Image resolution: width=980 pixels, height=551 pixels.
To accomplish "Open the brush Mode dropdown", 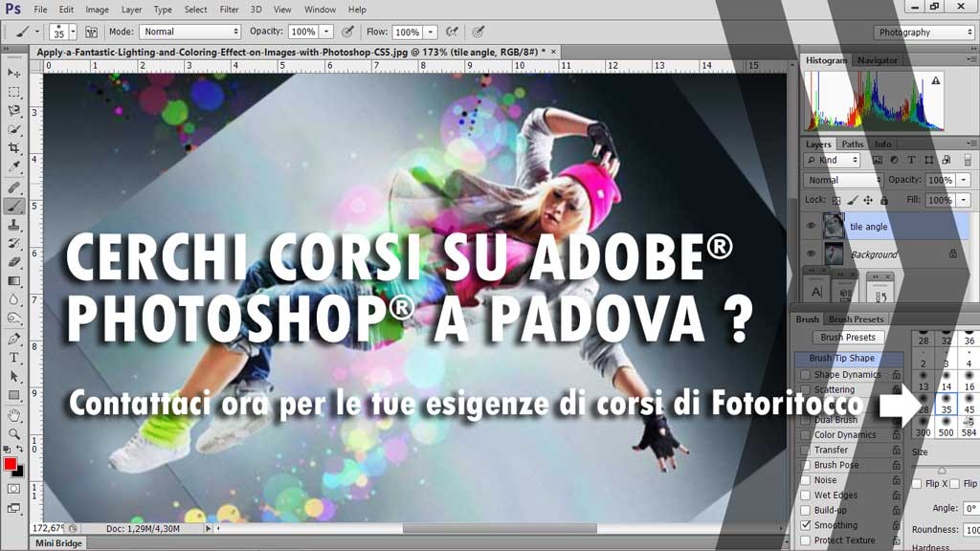I will (190, 32).
